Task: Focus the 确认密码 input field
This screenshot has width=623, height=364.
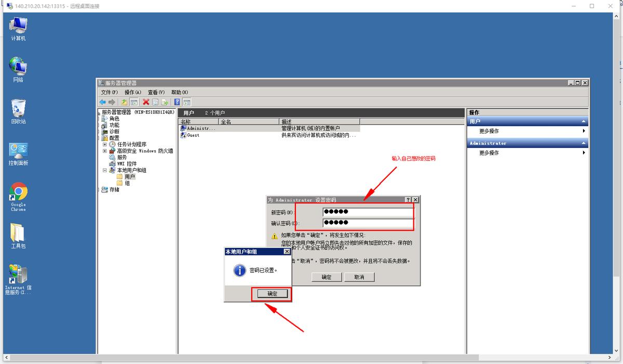Action: point(367,223)
